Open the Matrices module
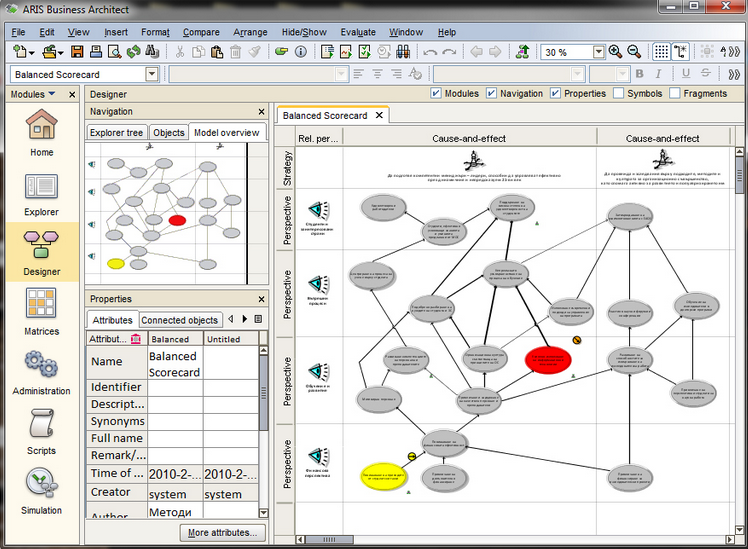This screenshot has height=549, width=748. 41,310
